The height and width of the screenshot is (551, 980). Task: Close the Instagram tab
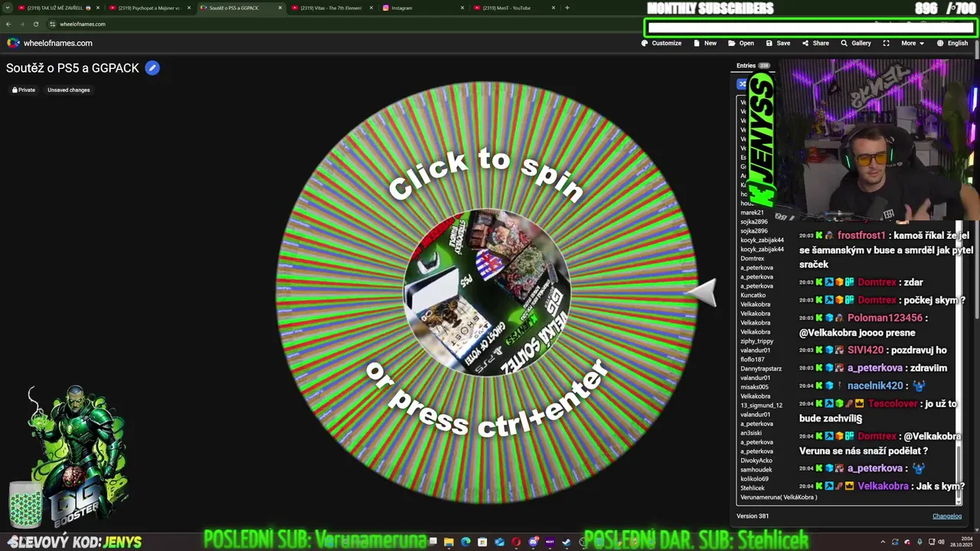point(462,8)
